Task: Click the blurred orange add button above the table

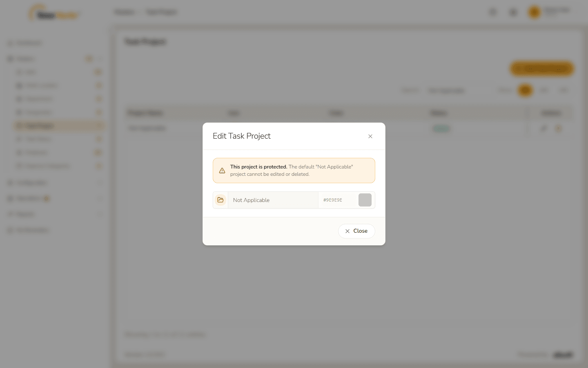Action: [542, 69]
